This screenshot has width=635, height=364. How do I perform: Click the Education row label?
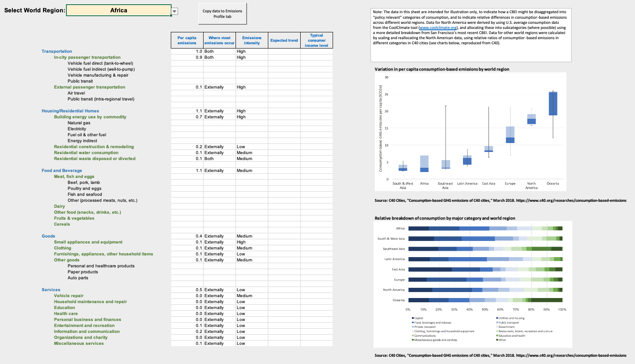pos(64,307)
